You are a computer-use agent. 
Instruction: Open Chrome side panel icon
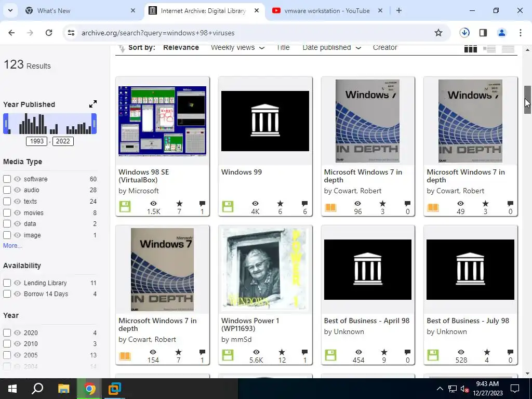pyautogui.click(x=483, y=33)
